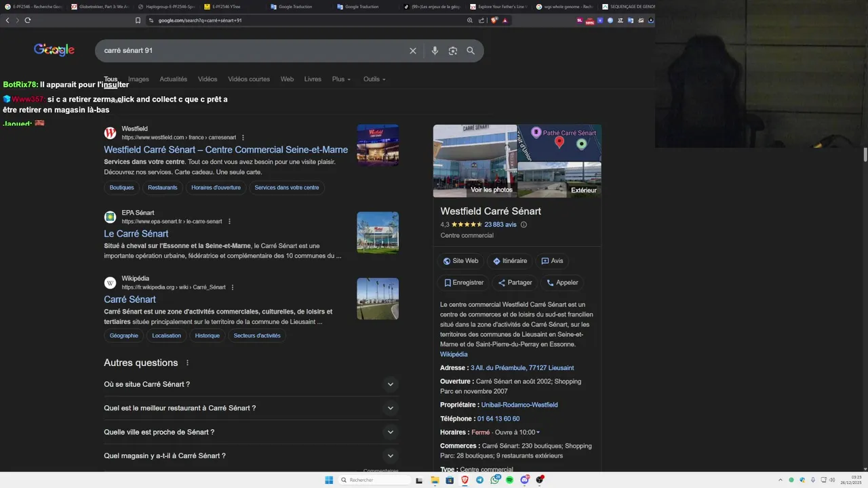Open the 'Haplogroup-E-PF2546' browser tab
The height and width of the screenshot is (488, 868).
pos(166,7)
